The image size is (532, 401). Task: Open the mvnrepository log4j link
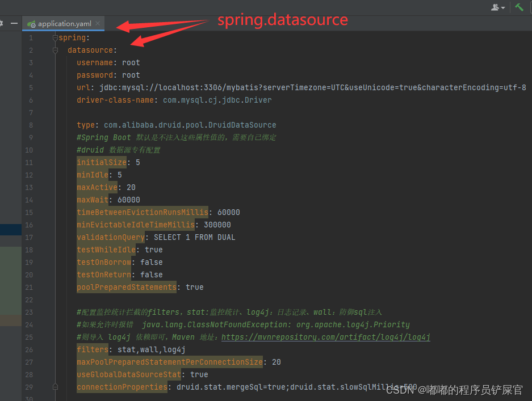[x=325, y=337]
